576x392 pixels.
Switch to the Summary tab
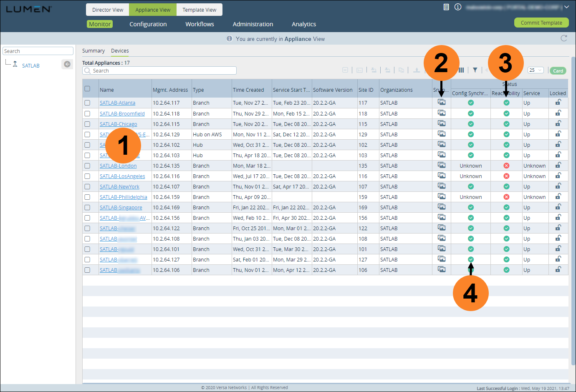click(93, 51)
